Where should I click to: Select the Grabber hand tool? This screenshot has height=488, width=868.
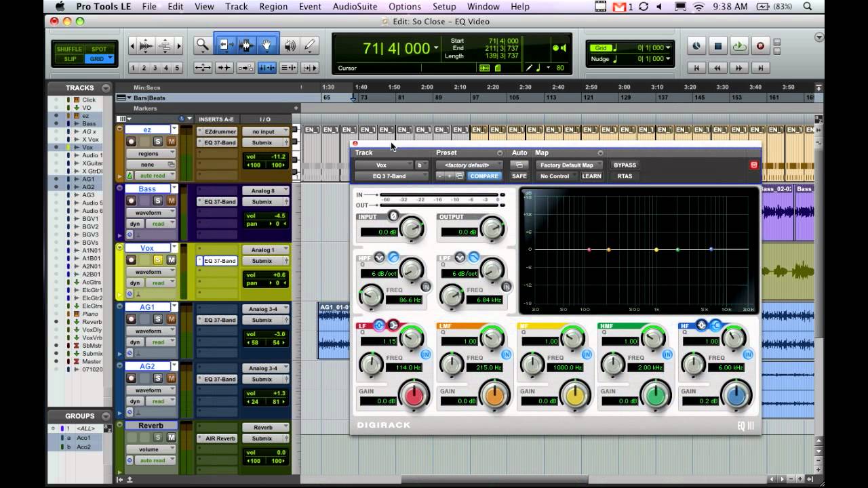tap(267, 46)
